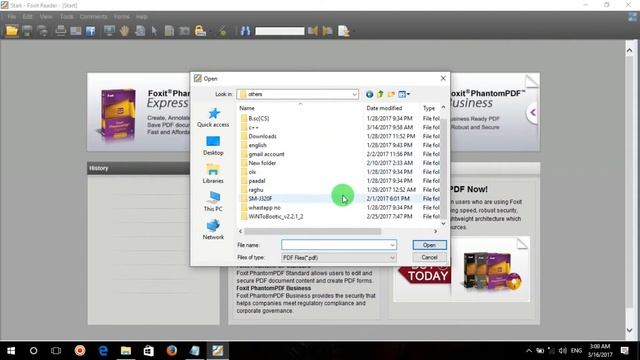Click the BUY TODAY banner
The width and height of the screenshot is (640, 360).
pos(424,275)
